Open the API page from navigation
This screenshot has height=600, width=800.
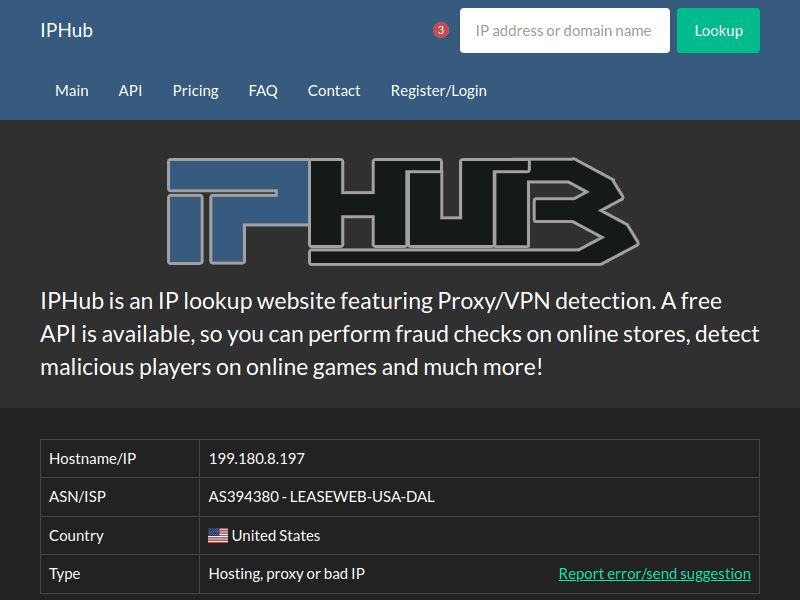130,90
